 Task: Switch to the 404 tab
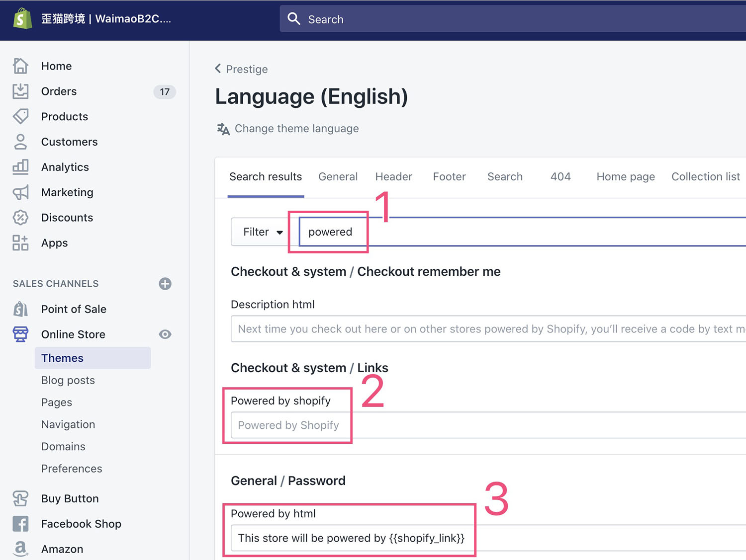point(560,176)
